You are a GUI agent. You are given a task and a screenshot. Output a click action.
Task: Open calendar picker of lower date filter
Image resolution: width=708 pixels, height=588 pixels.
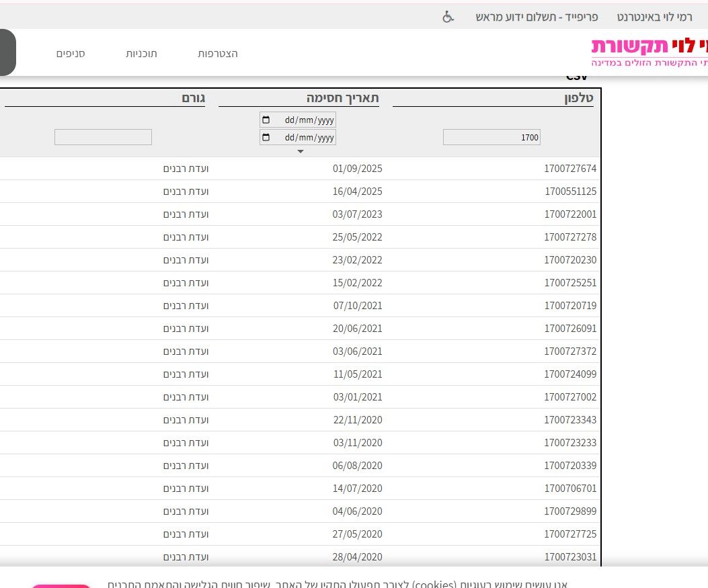coord(266,137)
